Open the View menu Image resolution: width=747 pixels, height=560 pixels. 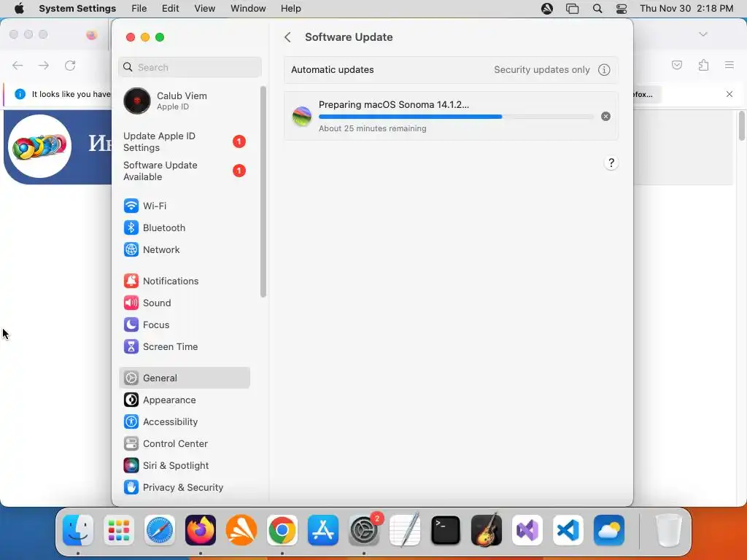coord(204,9)
